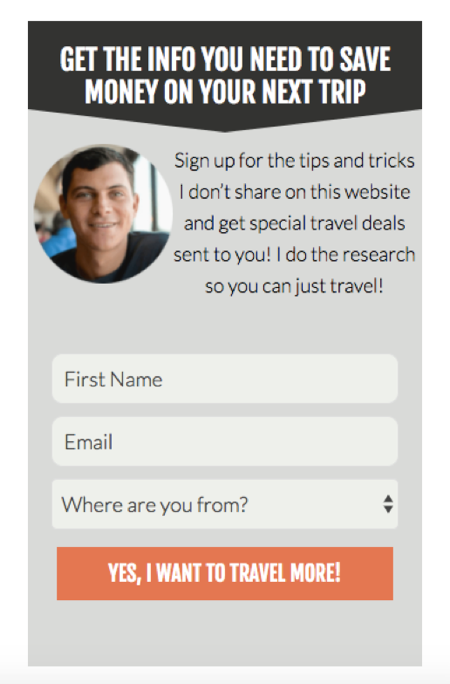Click text "I don't share on this website"
Screen dimensions: 450x684
pyautogui.click(x=295, y=192)
